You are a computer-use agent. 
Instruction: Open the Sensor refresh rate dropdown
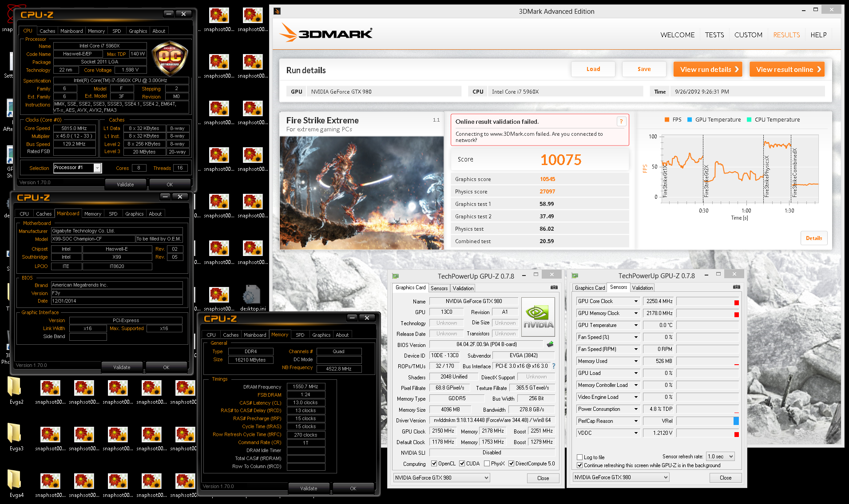[x=721, y=457]
